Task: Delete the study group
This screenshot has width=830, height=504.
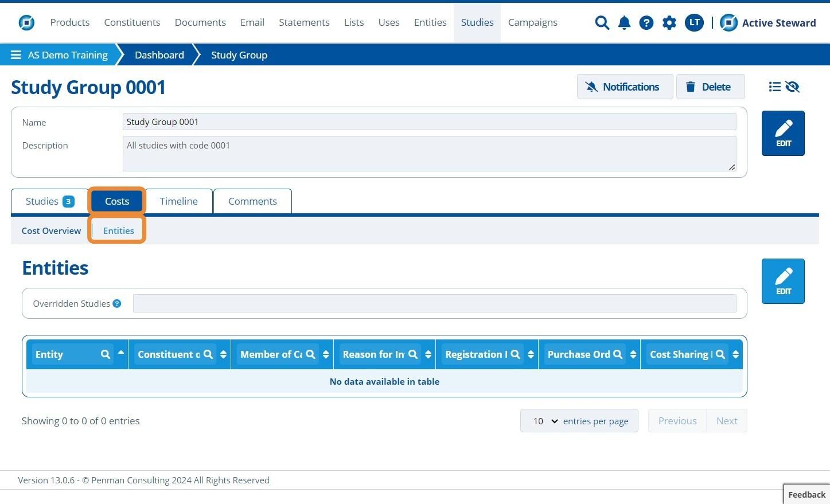Action: [710, 87]
